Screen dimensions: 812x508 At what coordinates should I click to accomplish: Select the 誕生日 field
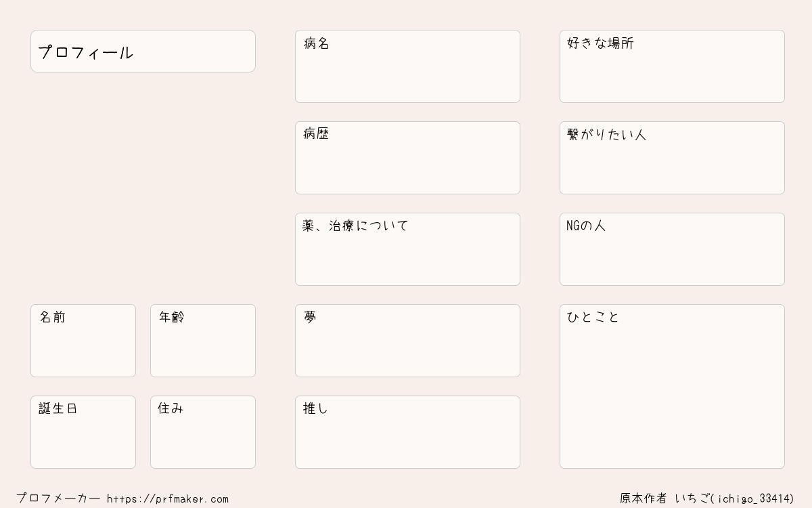coord(83,432)
